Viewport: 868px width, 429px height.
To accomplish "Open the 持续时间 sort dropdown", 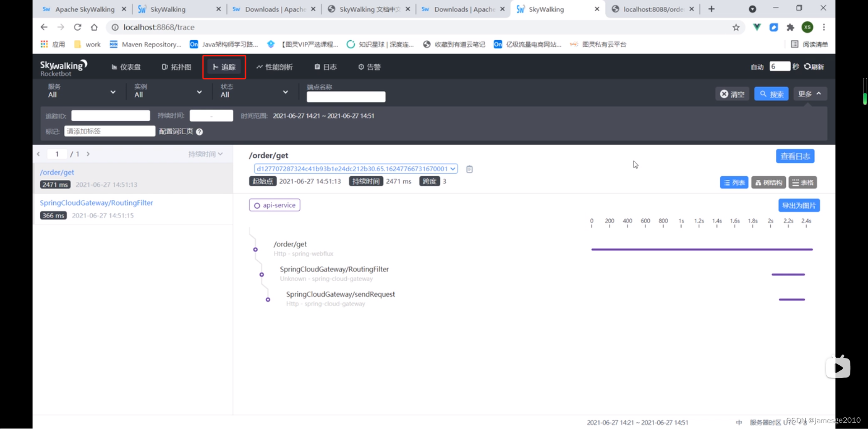I will [x=205, y=154].
